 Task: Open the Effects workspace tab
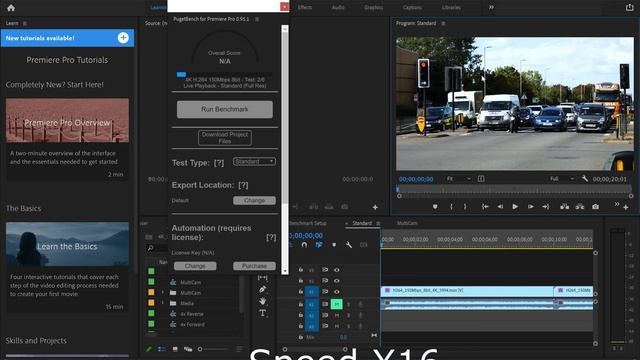(x=304, y=7)
